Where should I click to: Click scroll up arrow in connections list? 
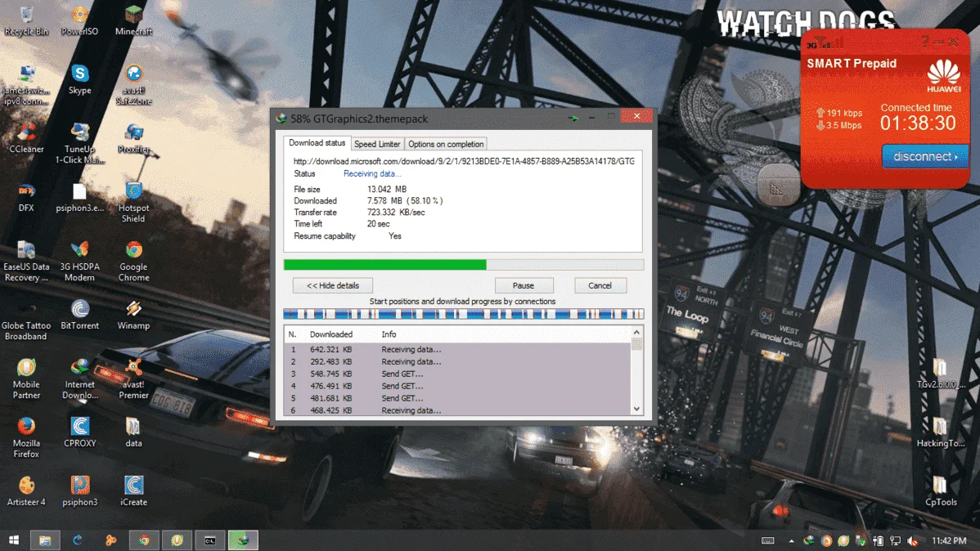tap(637, 333)
